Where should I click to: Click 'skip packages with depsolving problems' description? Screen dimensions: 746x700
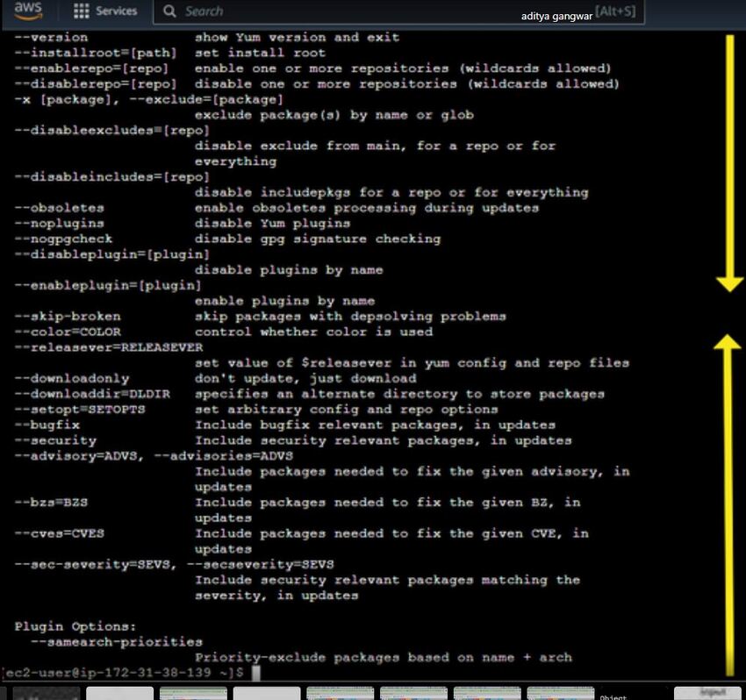pyautogui.click(x=351, y=317)
